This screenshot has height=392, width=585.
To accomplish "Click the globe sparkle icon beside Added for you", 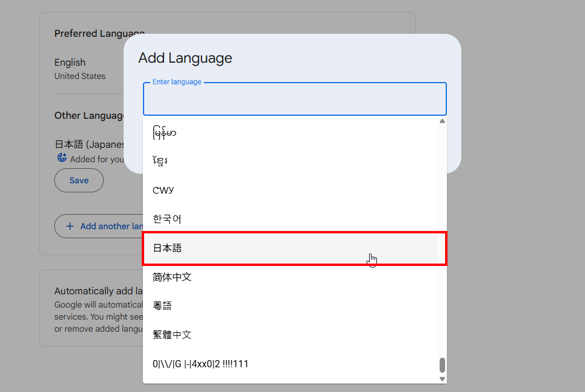I will (x=62, y=158).
